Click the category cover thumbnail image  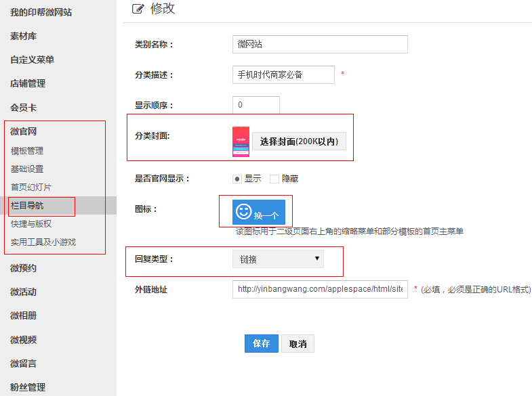point(241,141)
